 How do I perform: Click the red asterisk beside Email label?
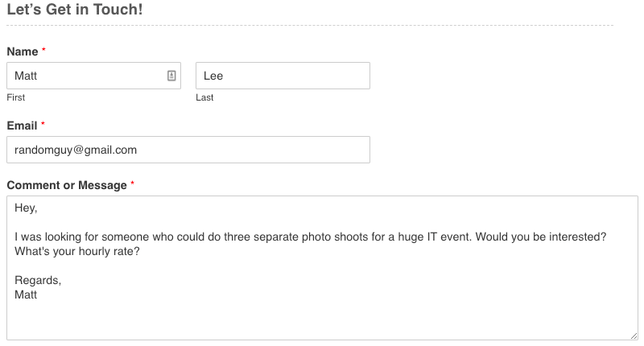pos(43,124)
